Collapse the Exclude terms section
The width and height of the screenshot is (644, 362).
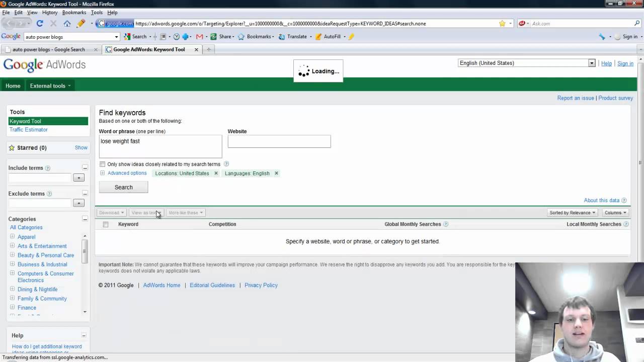pyautogui.click(x=85, y=194)
